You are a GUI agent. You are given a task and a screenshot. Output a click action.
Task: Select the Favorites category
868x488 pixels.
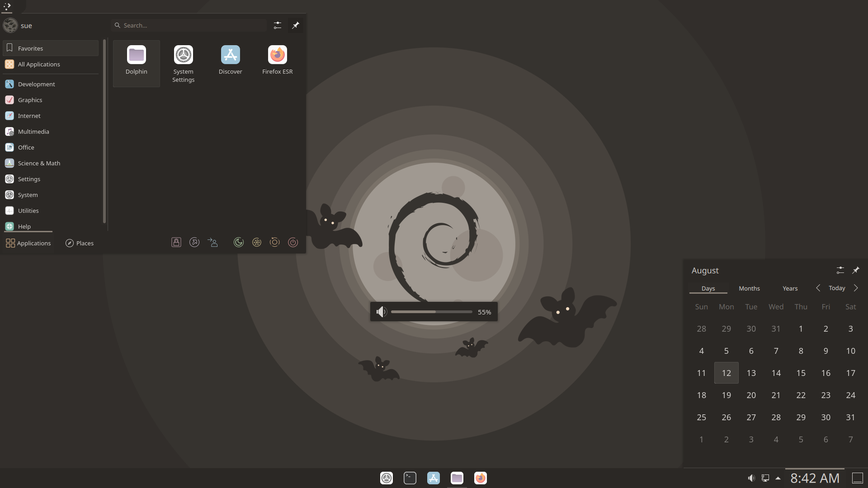(51, 48)
